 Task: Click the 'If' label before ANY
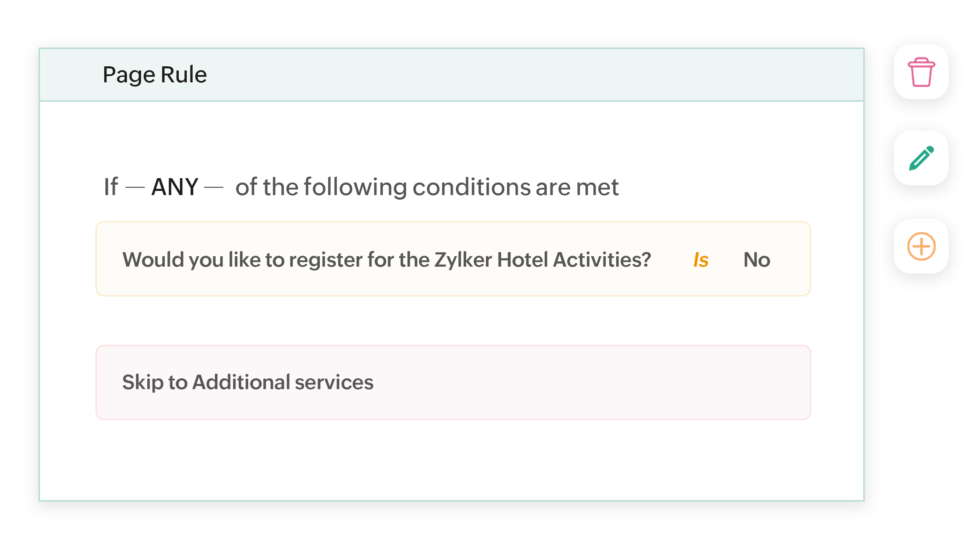tap(111, 187)
